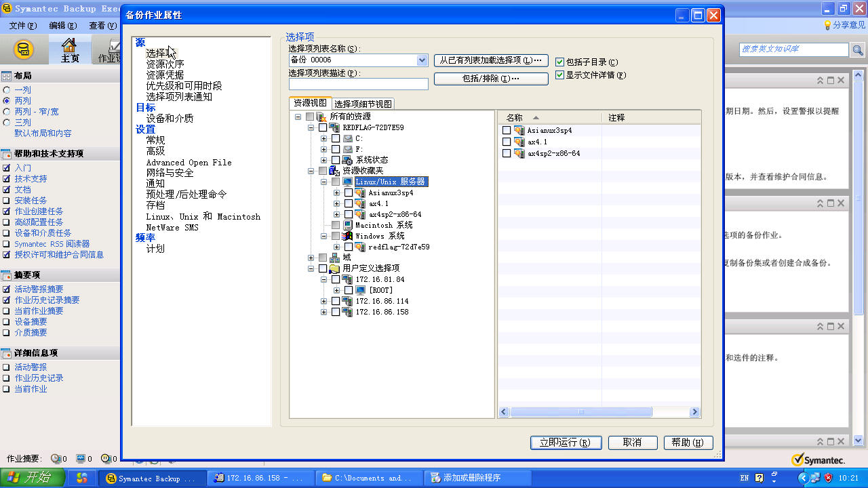This screenshot has height=488, width=868.
Task: Select the 三列 layout radio button
Action: point(7,123)
